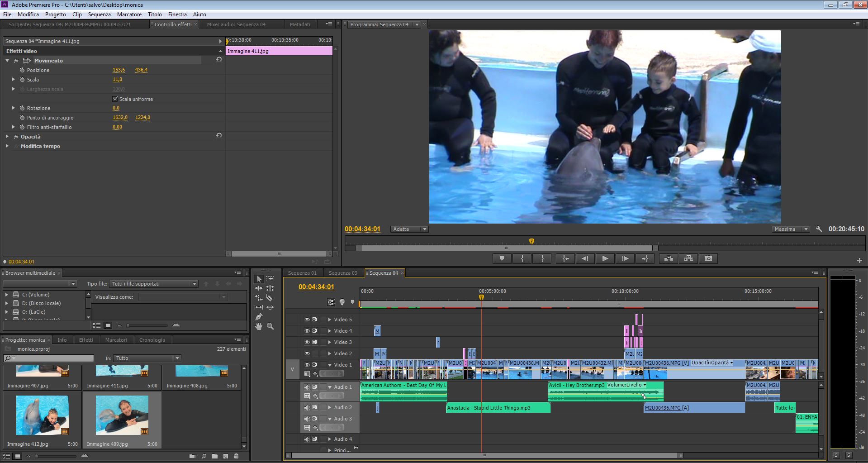This screenshot has height=463, width=868.
Task: Expand Video 4 track
Action: coord(330,331)
